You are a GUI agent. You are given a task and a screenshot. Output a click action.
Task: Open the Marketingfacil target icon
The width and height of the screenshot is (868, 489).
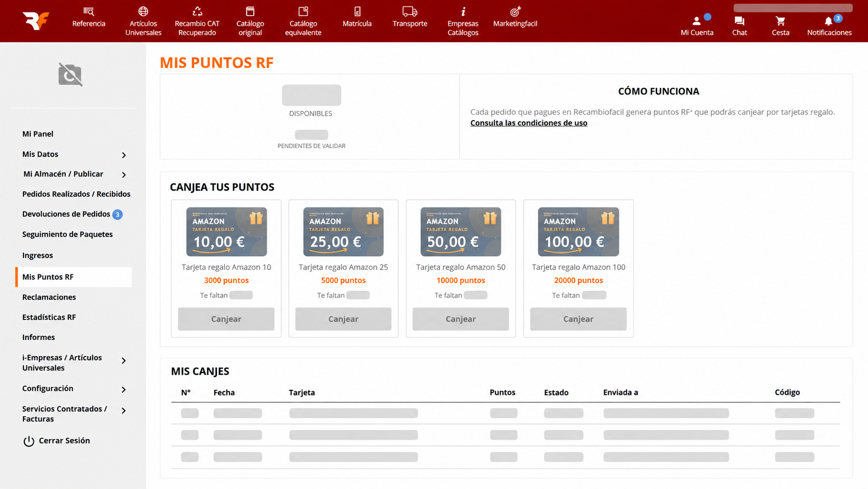(x=515, y=11)
